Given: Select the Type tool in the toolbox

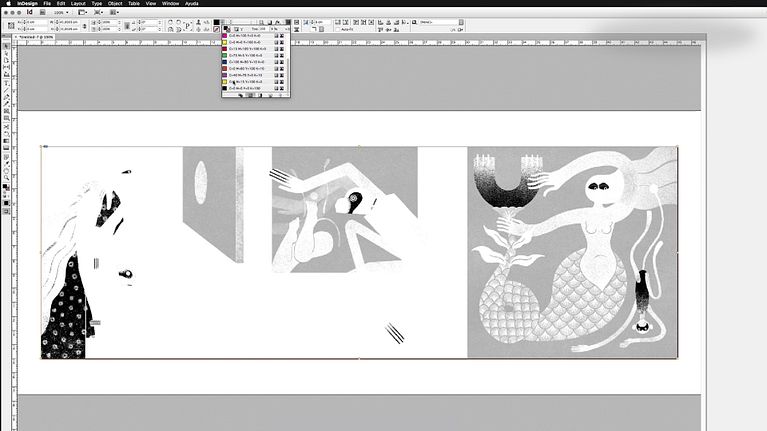Looking at the screenshot, I should coord(6,84).
